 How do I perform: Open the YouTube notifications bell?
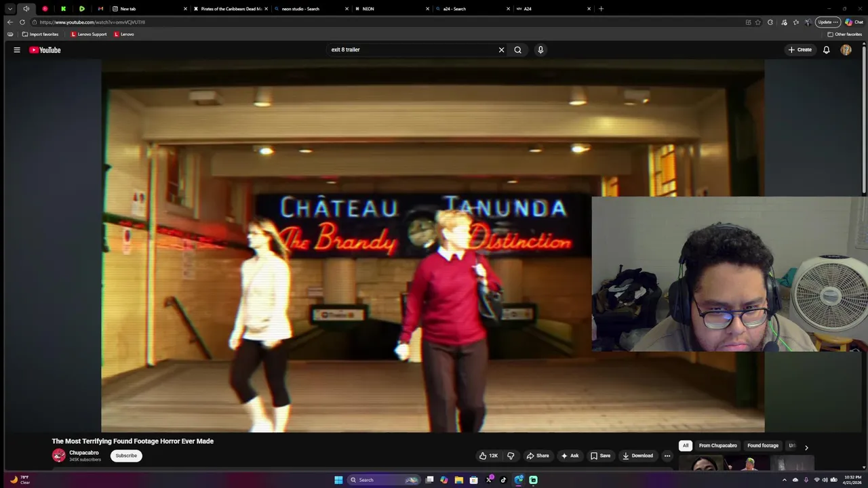tap(826, 49)
